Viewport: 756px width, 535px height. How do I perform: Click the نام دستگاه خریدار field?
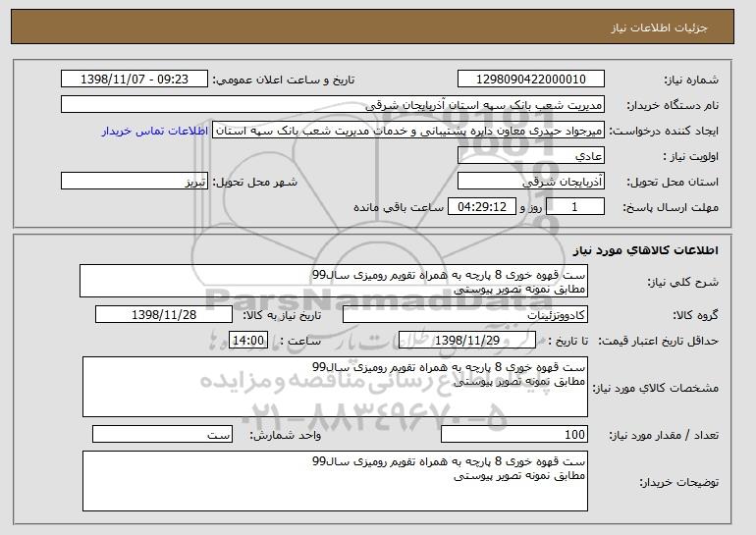[x=333, y=105]
